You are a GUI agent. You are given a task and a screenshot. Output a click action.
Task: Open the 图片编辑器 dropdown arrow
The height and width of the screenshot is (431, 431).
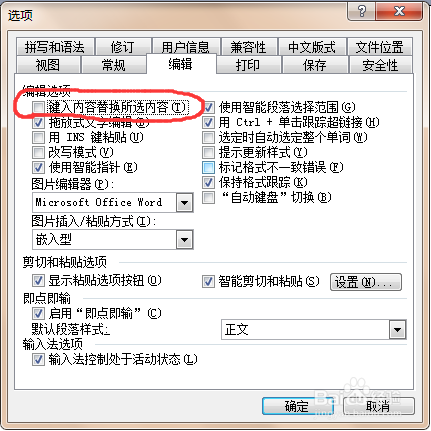tap(184, 202)
